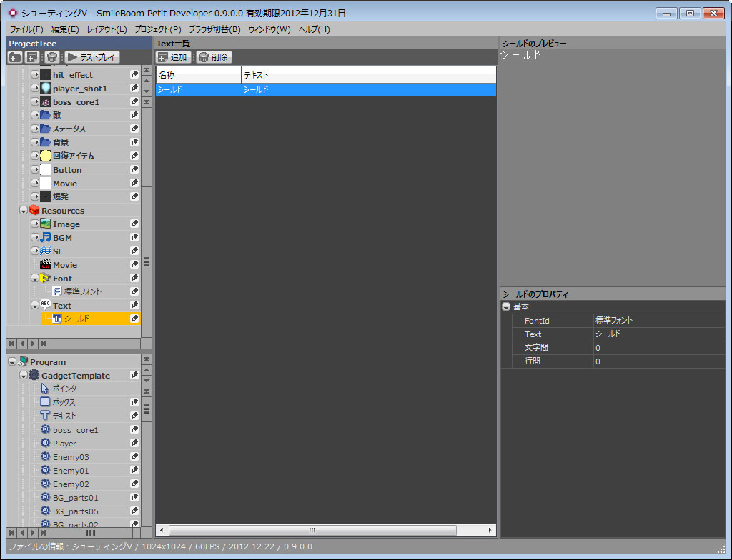This screenshot has width=732, height=560.
Task: Expand the Image resource node
Action: tap(35, 224)
